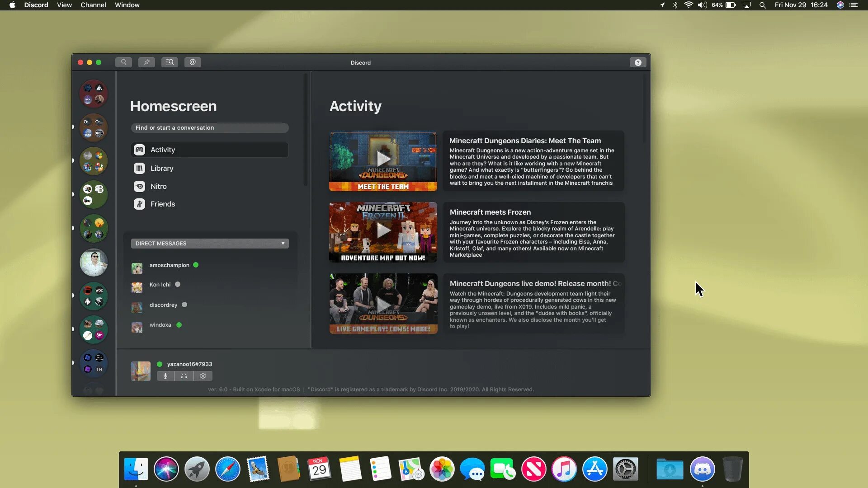868x488 pixels.
Task: Open the list search toolbar icon
Action: [170, 62]
